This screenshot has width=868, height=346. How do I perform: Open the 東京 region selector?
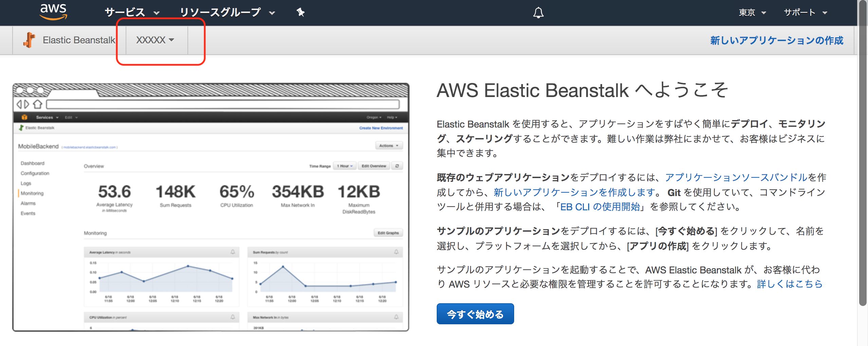(x=752, y=13)
